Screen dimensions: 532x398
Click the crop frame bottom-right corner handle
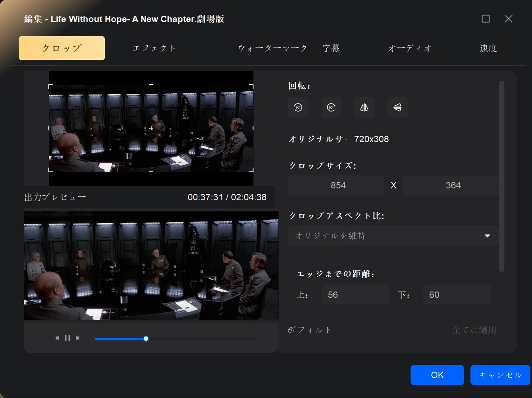[x=251, y=170]
